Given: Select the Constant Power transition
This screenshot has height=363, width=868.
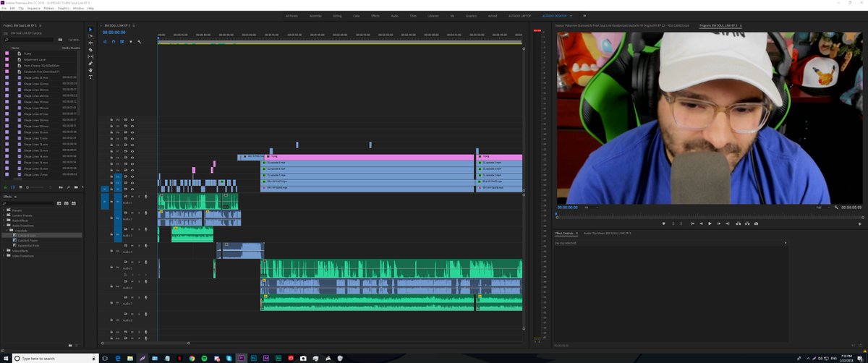Looking at the screenshot, I should tap(28, 240).
